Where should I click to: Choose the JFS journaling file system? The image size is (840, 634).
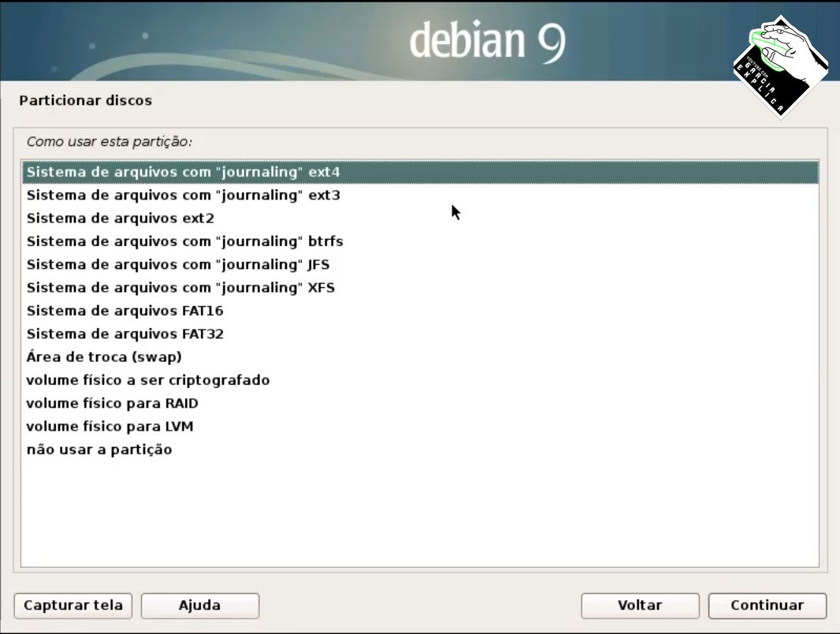(421, 264)
